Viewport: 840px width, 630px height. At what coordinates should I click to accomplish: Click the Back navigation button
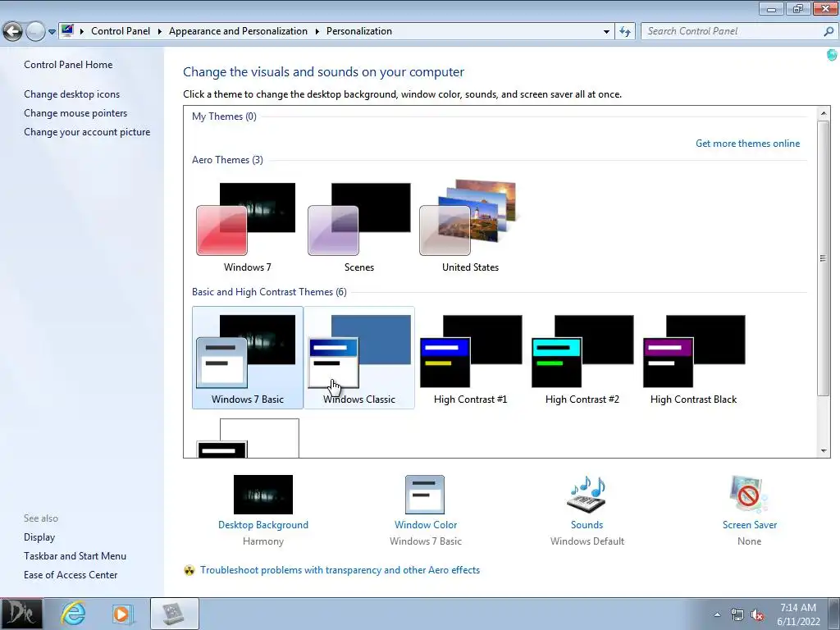(x=12, y=32)
